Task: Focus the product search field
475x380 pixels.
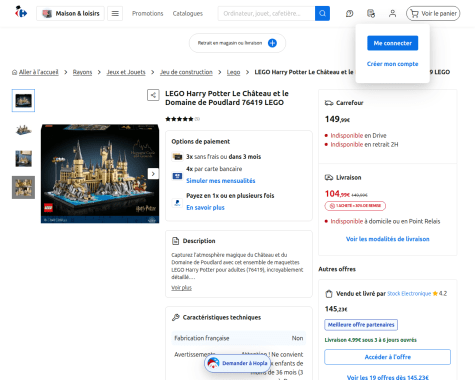Action: [267, 13]
